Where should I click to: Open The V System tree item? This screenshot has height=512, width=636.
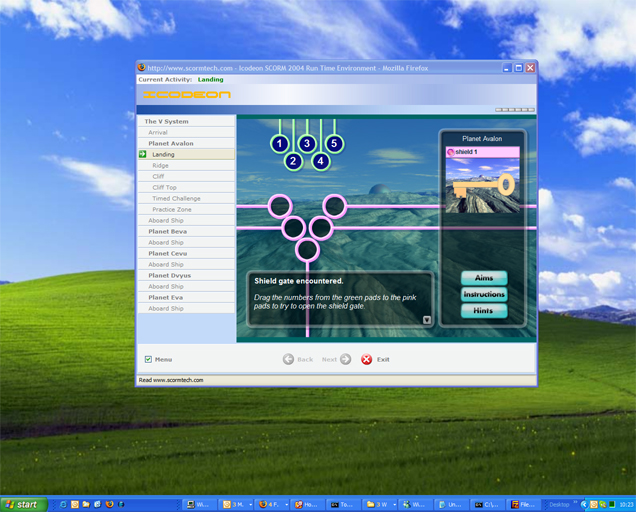[x=187, y=121]
